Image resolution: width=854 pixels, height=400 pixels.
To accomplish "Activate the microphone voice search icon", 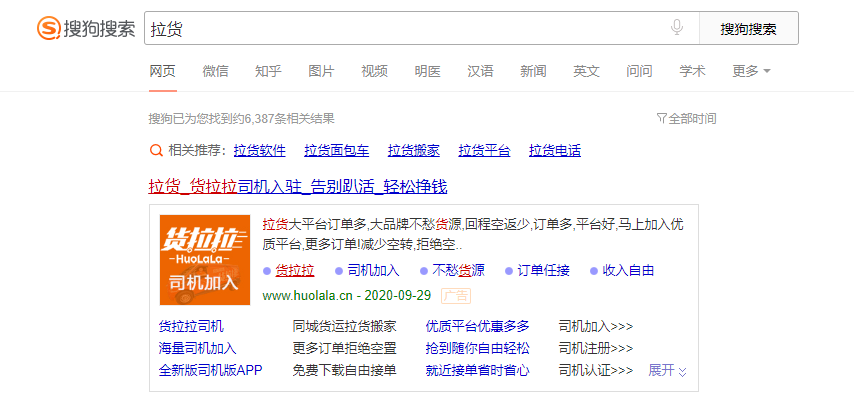I will click(676, 28).
